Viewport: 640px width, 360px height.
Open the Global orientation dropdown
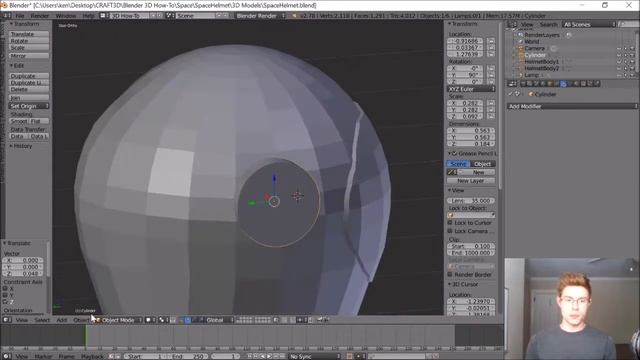click(219, 320)
